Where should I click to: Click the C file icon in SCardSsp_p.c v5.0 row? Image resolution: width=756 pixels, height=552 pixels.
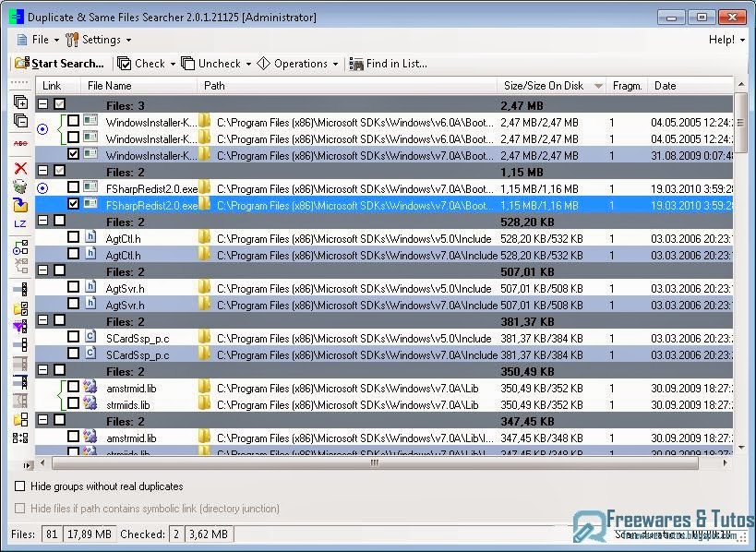click(x=90, y=336)
